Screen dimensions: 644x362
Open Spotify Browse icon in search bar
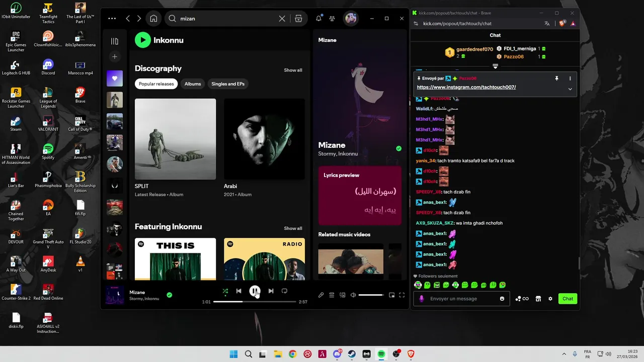click(298, 19)
